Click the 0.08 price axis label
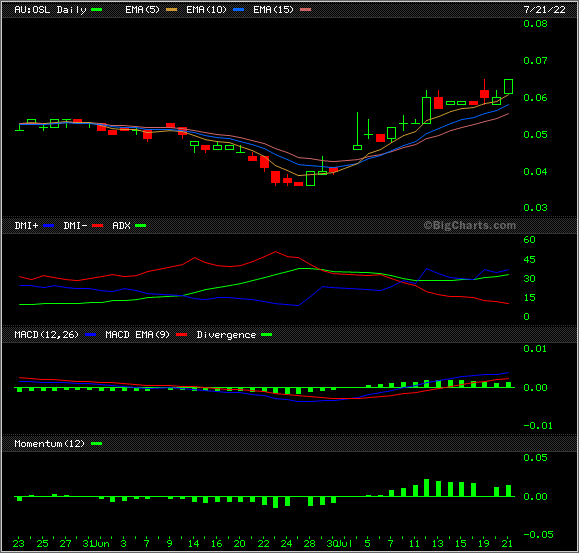Viewport: 579px width, 553px height. (x=535, y=24)
